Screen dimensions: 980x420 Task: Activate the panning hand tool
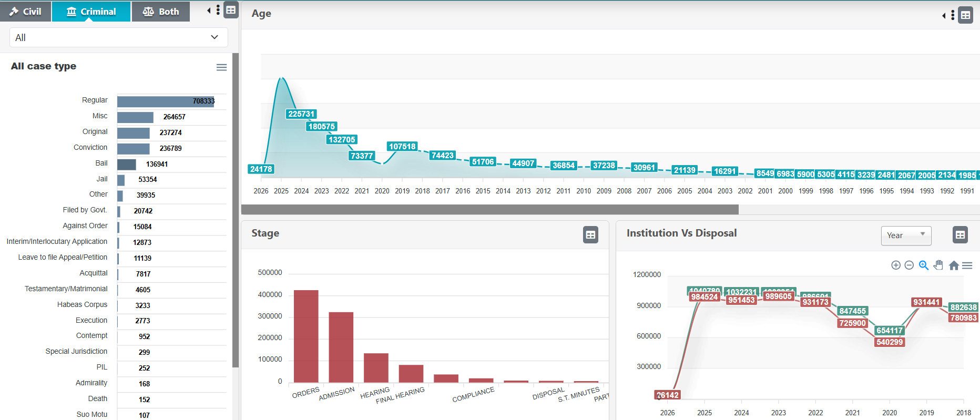938,265
